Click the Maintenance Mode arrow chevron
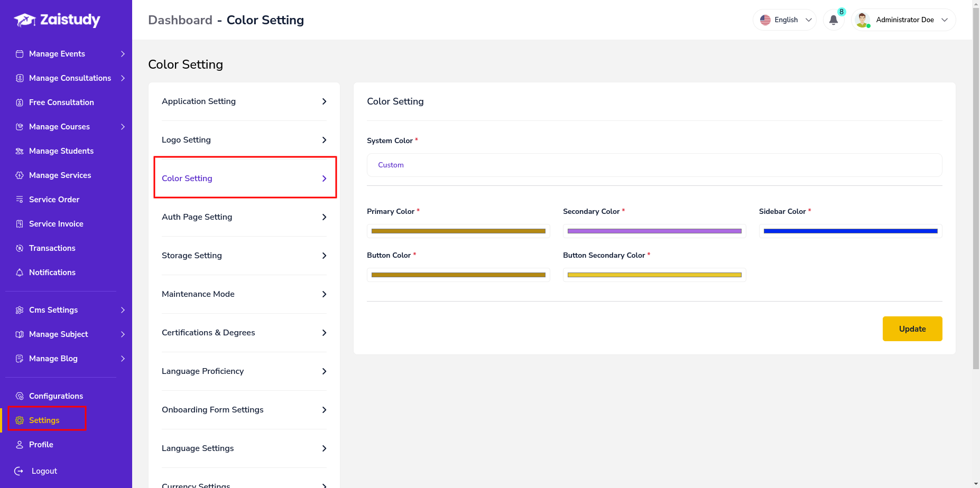 click(324, 294)
